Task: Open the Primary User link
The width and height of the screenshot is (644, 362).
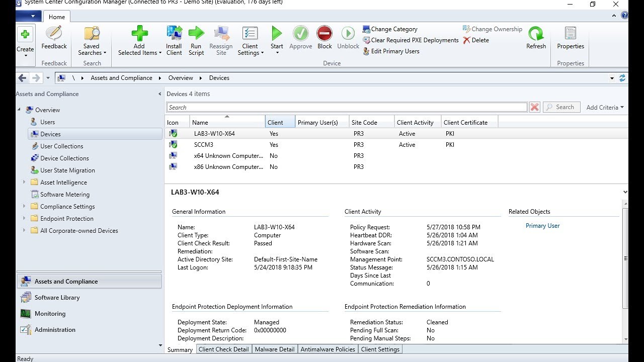Action: (x=542, y=226)
